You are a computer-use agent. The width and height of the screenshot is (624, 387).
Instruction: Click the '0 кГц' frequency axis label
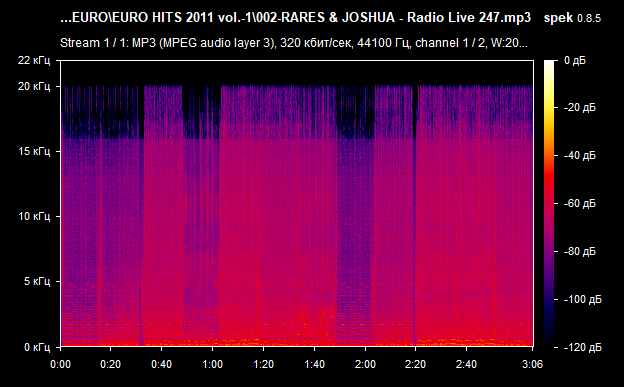pos(37,347)
